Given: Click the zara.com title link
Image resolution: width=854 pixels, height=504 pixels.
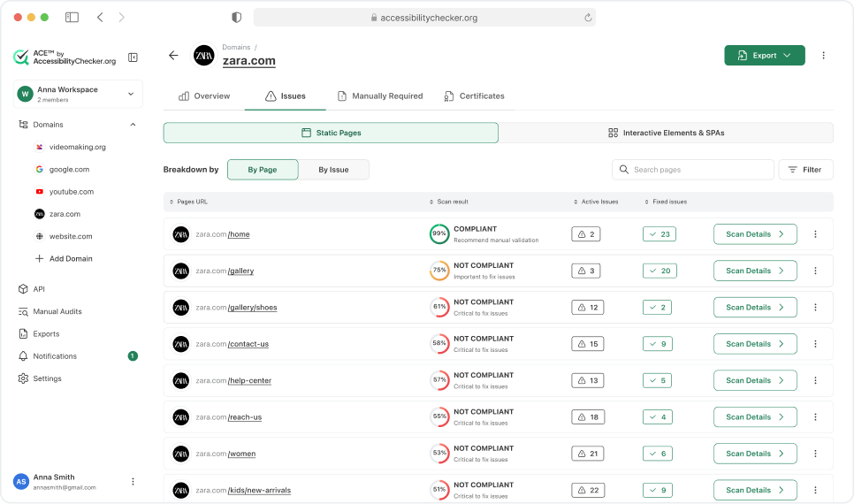Looking at the screenshot, I should point(249,60).
